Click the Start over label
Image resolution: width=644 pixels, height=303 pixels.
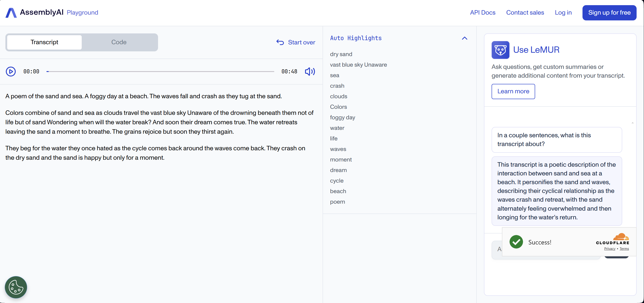click(x=301, y=42)
